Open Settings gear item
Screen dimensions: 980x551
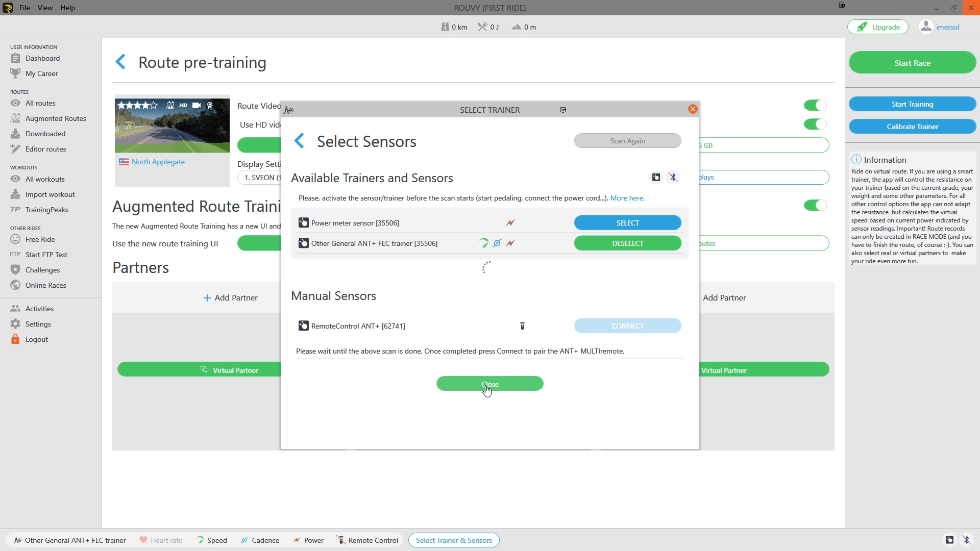coord(31,324)
